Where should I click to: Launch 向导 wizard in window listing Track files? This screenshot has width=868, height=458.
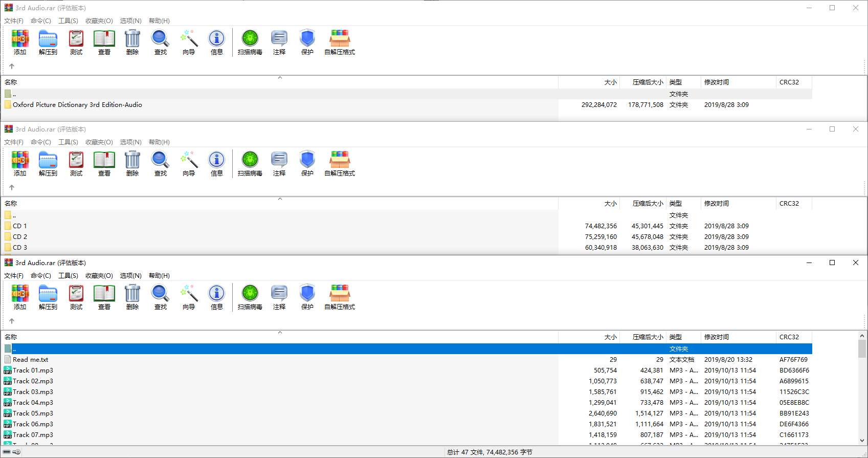point(189,297)
